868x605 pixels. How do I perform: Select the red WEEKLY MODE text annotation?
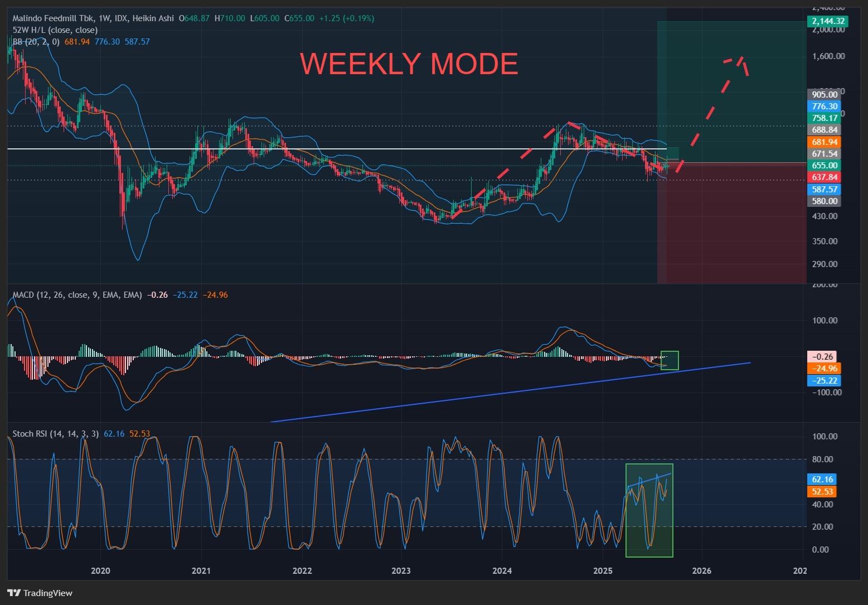coord(409,64)
